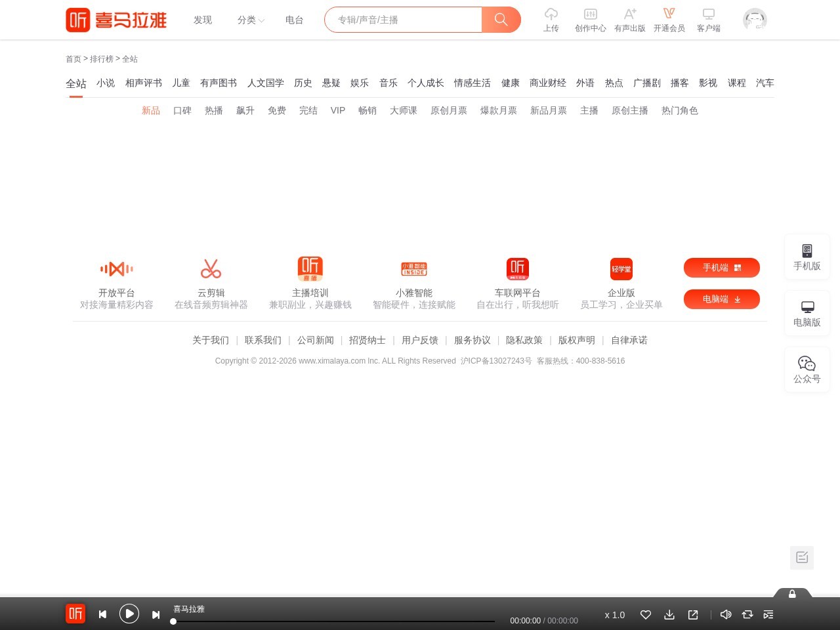Screen dimensions: 840x630
Task: Open the player playlist queue icon
Action: [768, 615]
